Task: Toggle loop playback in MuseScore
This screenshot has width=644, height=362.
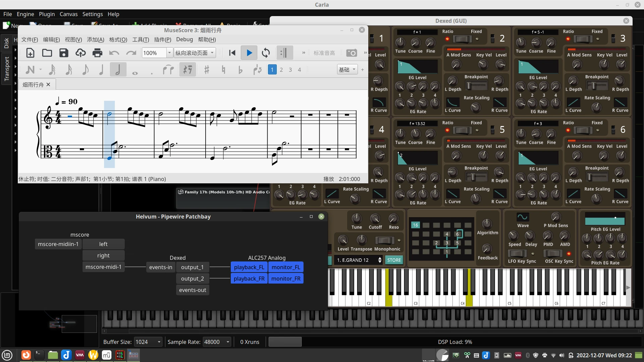Action: tap(266, 53)
